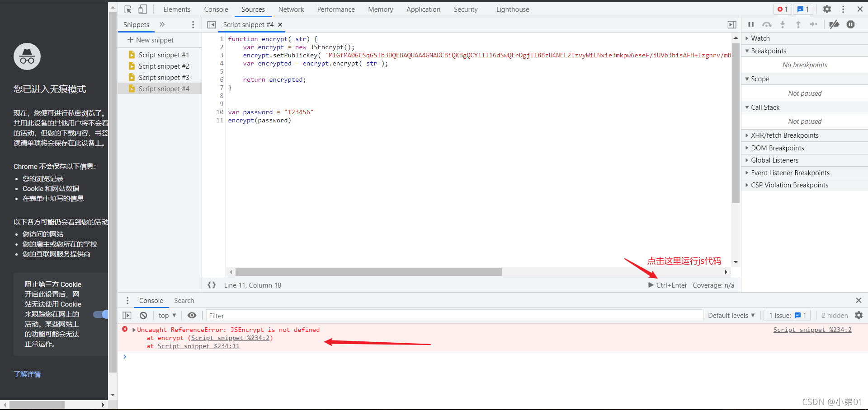Select the inspect element cursor icon
Screen dimensions: 868x410
pyautogui.click(x=127, y=9)
